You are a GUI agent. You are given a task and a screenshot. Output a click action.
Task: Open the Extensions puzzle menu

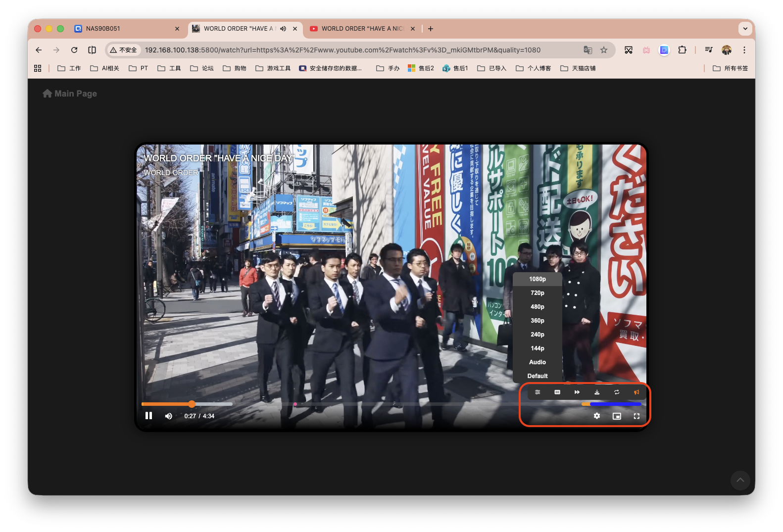pyautogui.click(x=683, y=50)
